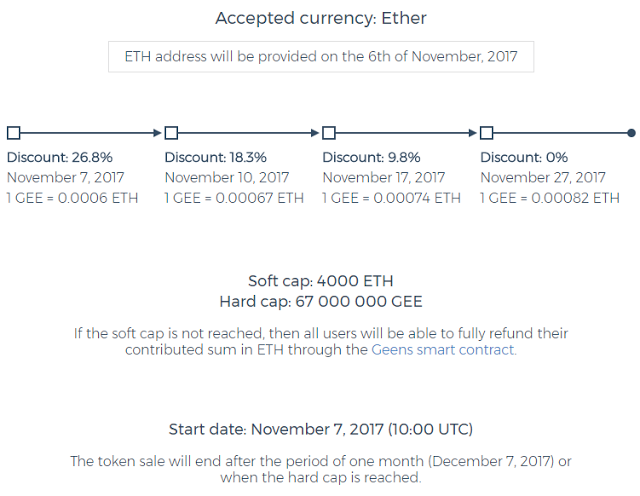Click the Discount: 0% label
Image resolution: width=640 pixels, height=496 pixels.
coord(524,157)
